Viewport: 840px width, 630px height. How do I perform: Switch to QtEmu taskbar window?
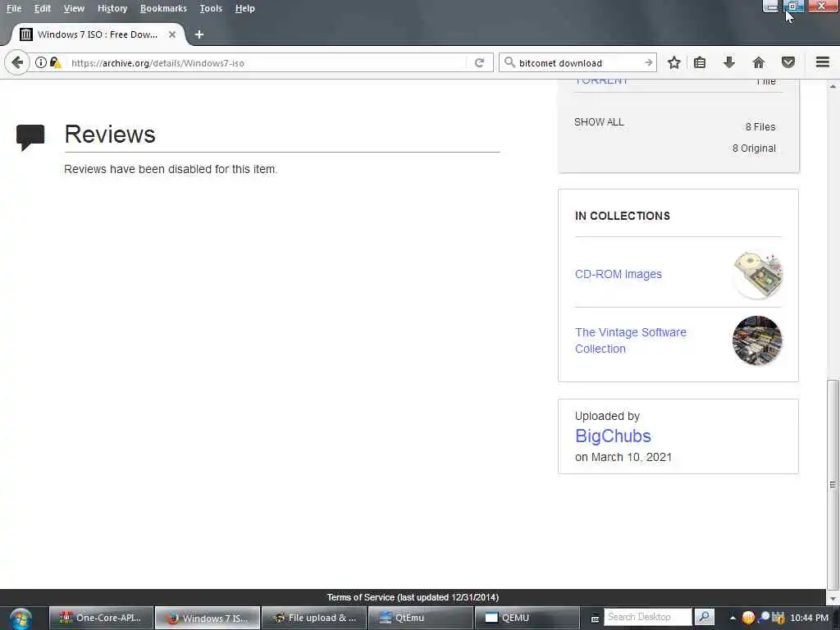click(421, 618)
